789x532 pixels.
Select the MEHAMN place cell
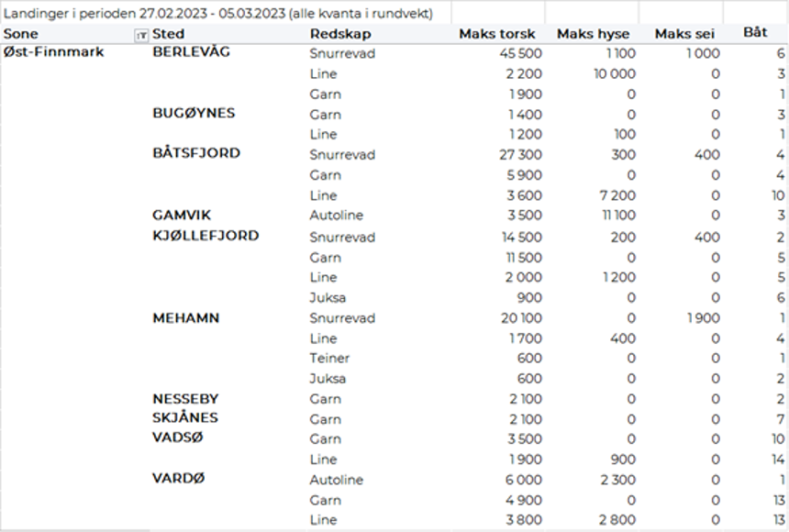pos(183,318)
